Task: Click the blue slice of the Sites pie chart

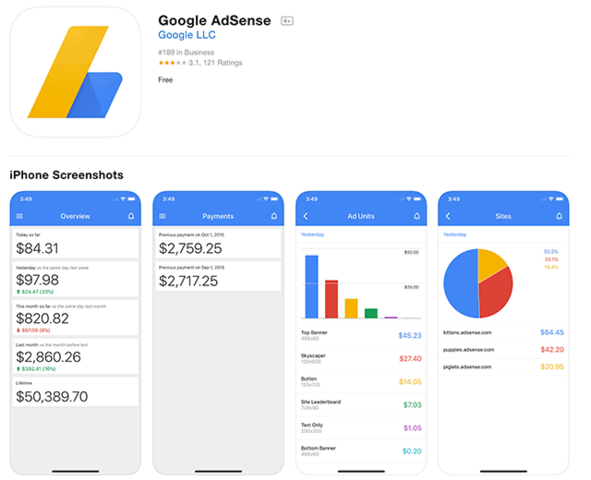Action: tap(460, 283)
